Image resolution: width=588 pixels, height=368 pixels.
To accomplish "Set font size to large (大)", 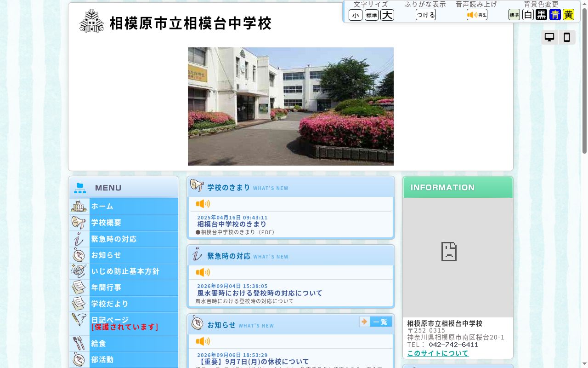I will coord(387,15).
